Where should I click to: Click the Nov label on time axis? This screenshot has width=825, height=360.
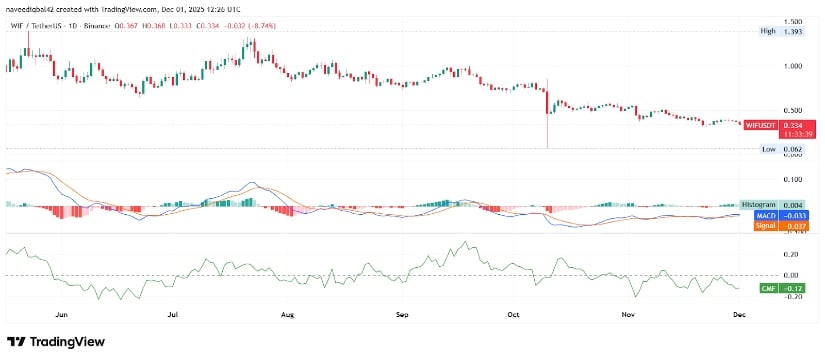627,315
